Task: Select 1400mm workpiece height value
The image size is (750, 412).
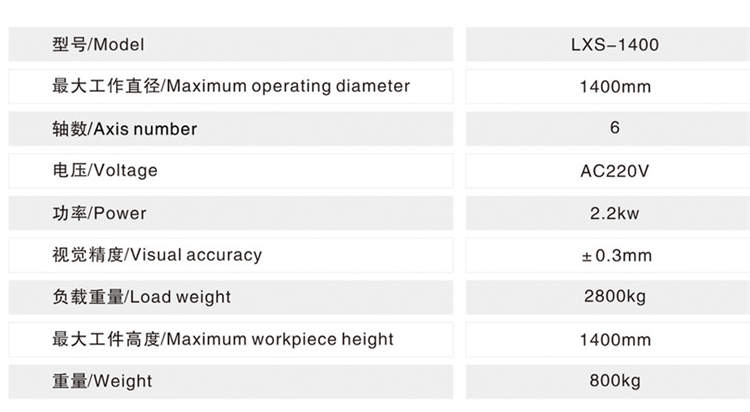Action: pos(615,339)
